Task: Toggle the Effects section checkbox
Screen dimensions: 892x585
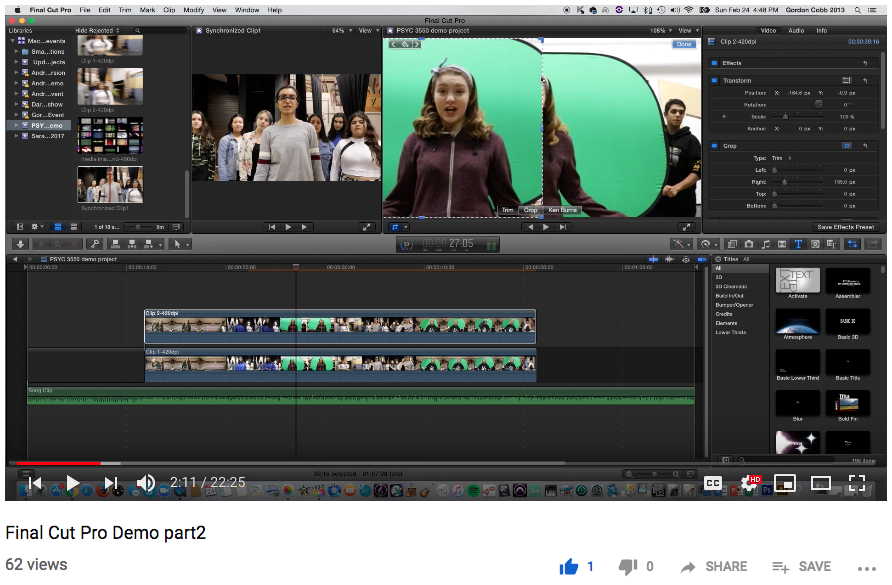Action: click(714, 63)
